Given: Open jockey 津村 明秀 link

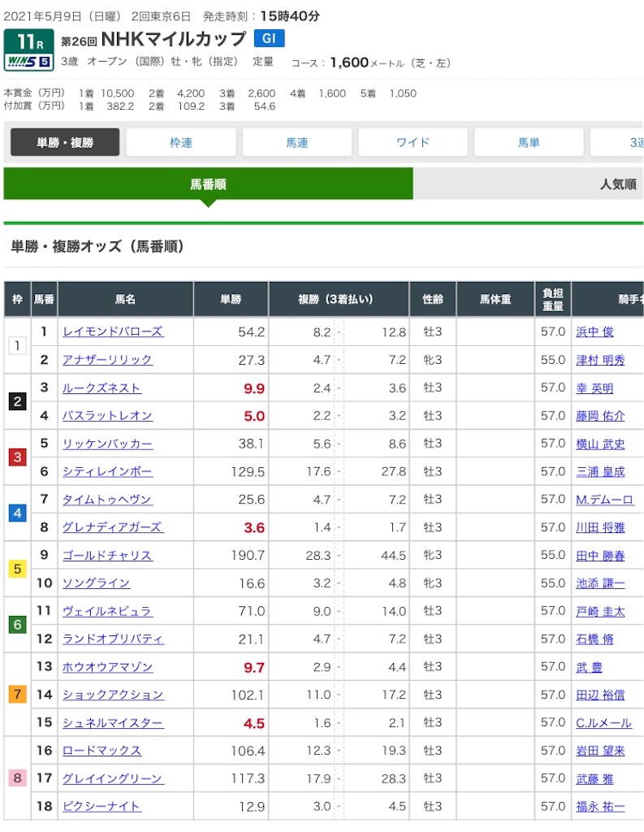Looking at the screenshot, I should pyautogui.click(x=600, y=360).
